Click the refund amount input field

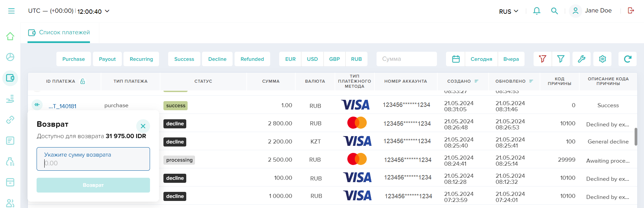(x=93, y=163)
